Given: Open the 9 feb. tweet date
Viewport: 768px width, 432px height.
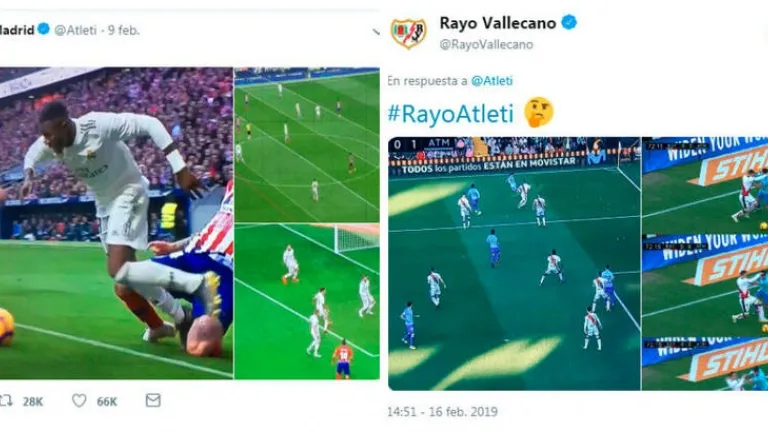Looking at the screenshot, I should (123, 30).
